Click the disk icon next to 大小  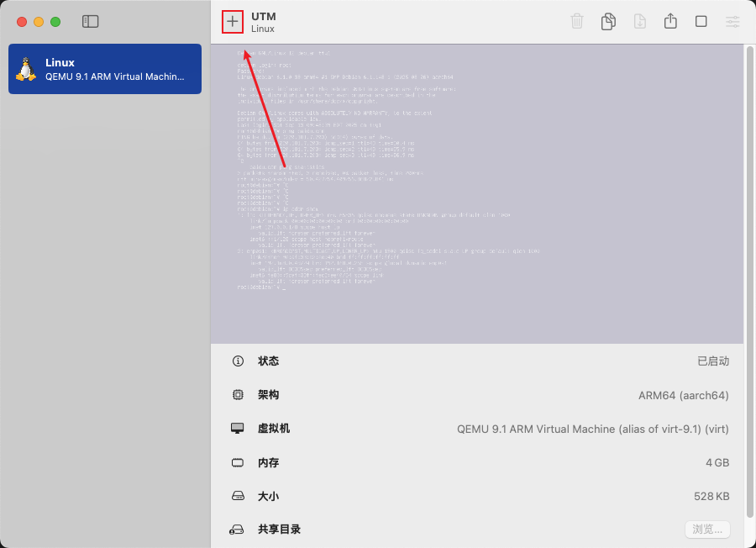(x=238, y=496)
